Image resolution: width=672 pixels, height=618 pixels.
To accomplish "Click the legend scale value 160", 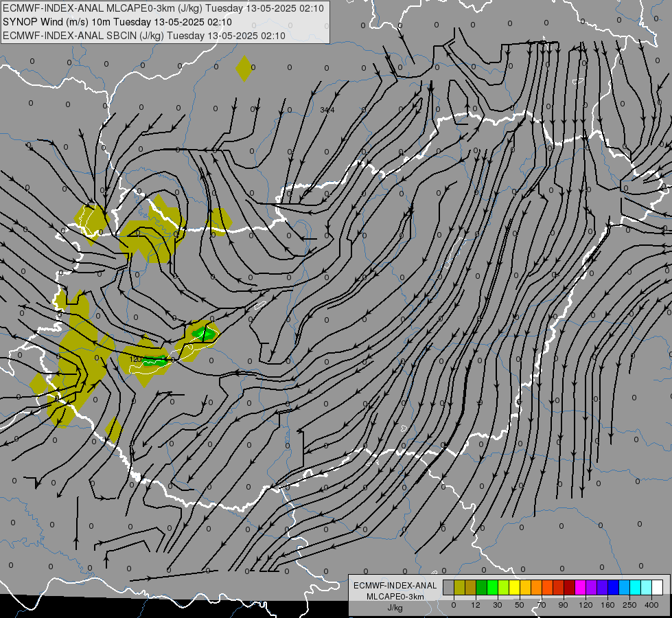I will 607,605.
